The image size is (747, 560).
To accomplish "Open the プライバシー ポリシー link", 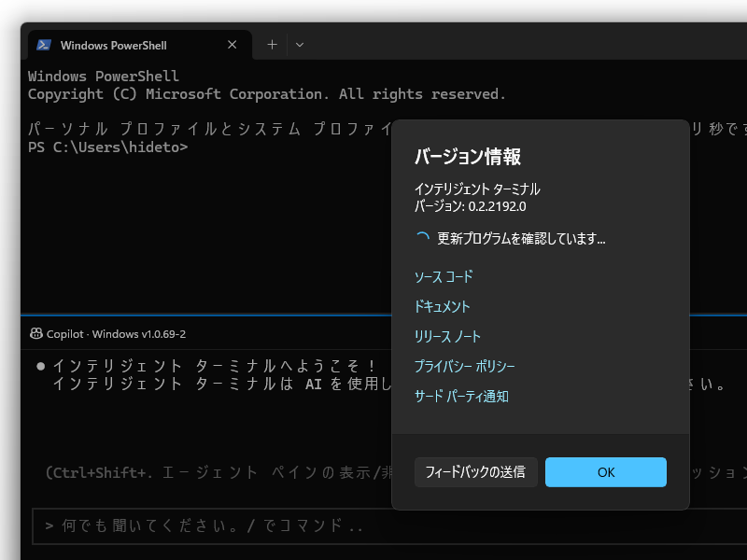I will [x=464, y=367].
